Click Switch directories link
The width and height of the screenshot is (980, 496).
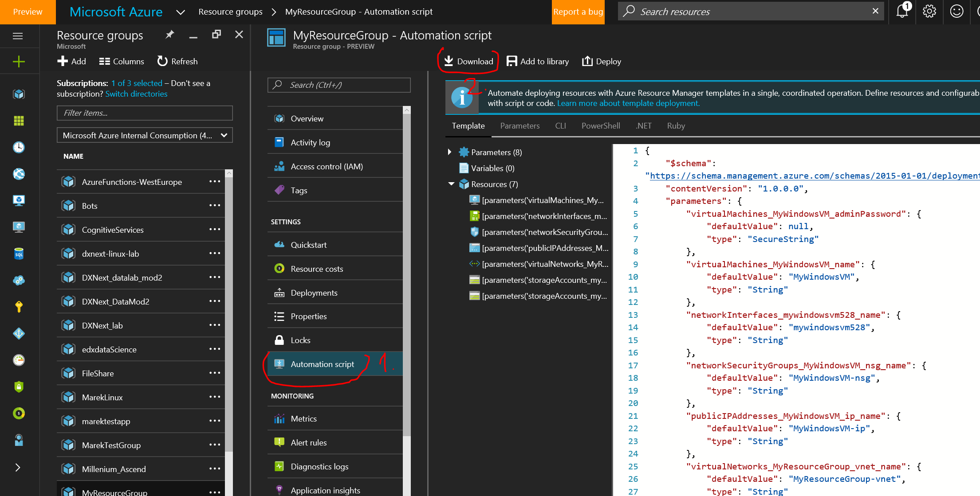136,94
